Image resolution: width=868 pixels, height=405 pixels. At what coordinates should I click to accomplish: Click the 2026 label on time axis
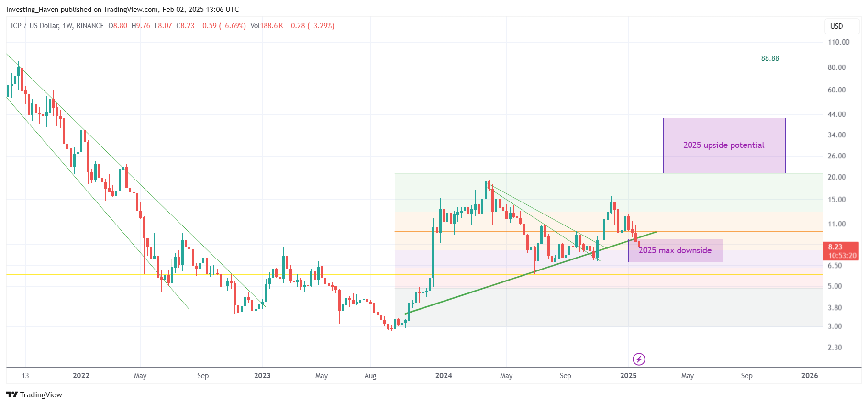(x=810, y=375)
